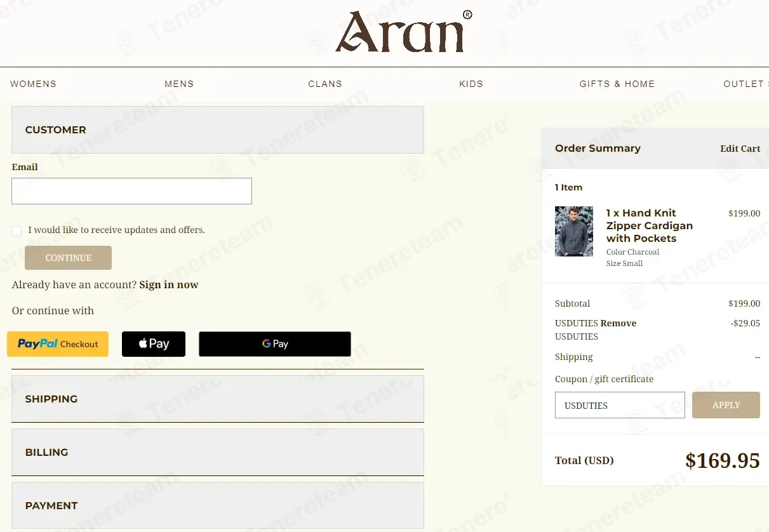
Task: Click the Order Summary heading
Action: [598, 148]
